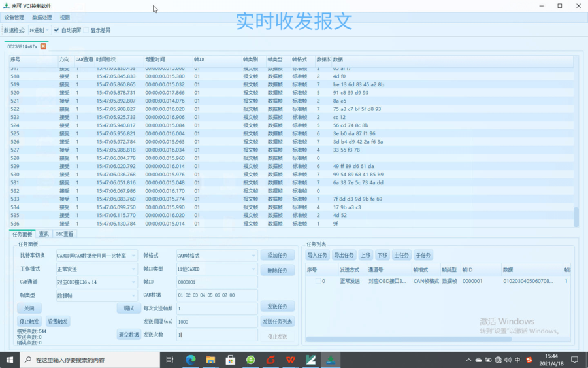The image size is (588, 368).
Task: Click the 停止触发 button
Action: (29, 322)
